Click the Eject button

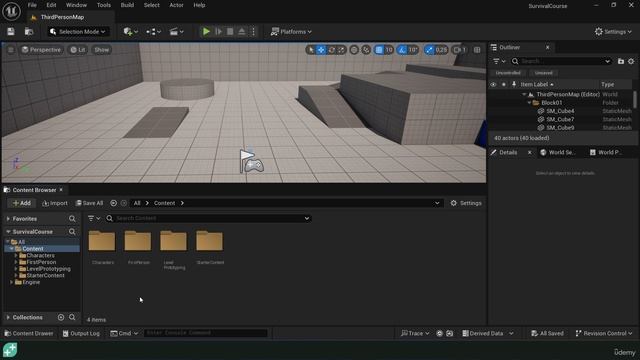point(242,31)
